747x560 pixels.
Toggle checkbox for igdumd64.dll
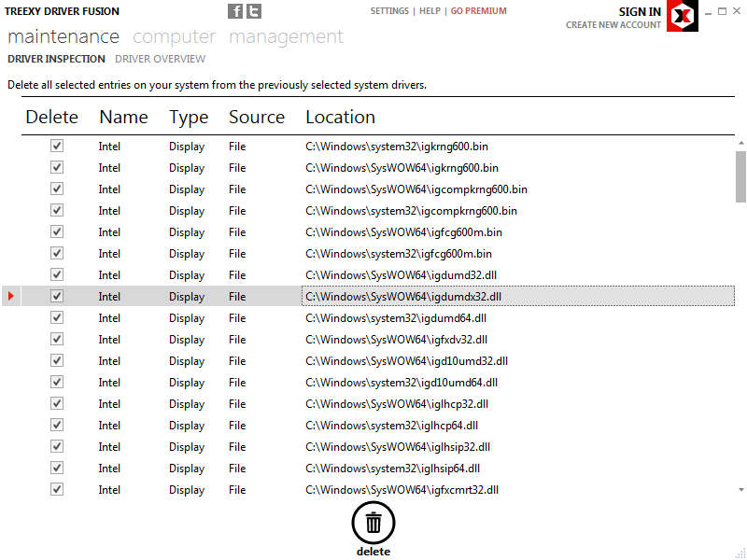(57, 317)
